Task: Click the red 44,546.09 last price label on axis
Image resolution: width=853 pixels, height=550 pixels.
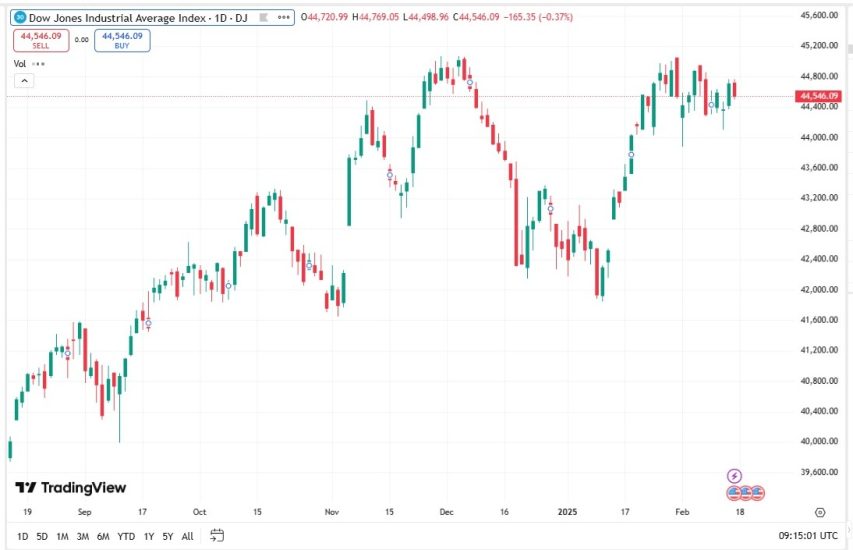Action: 818,96
